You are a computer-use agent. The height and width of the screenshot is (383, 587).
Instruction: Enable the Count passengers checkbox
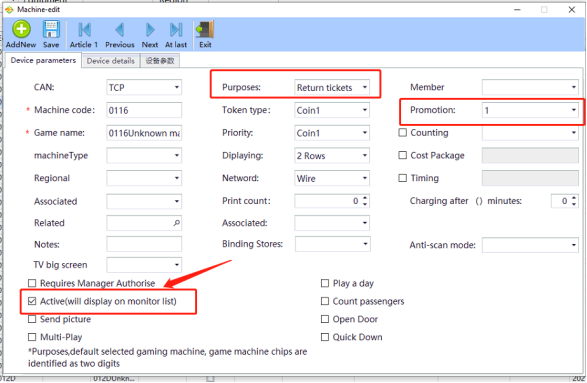tap(325, 301)
